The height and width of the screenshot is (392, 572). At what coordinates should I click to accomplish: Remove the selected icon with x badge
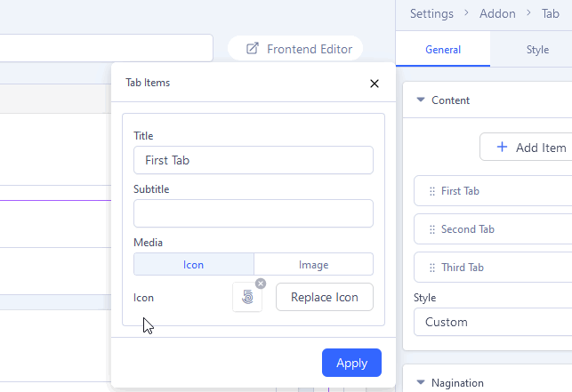click(x=261, y=284)
